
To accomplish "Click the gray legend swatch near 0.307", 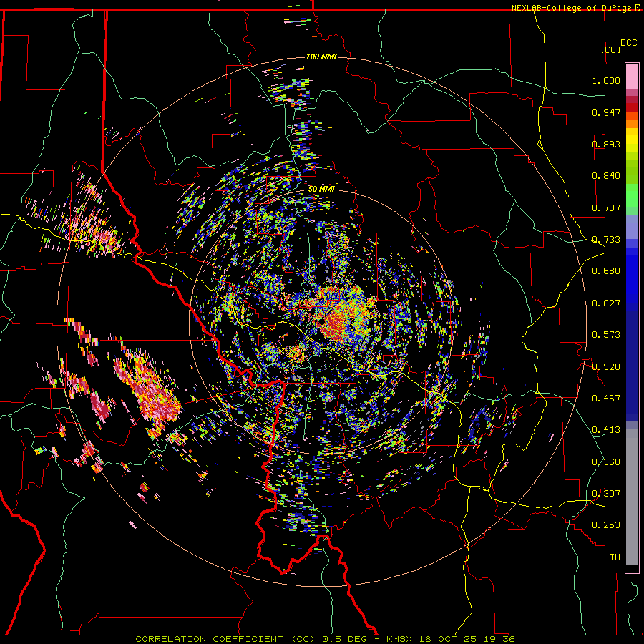I will [632, 497].
